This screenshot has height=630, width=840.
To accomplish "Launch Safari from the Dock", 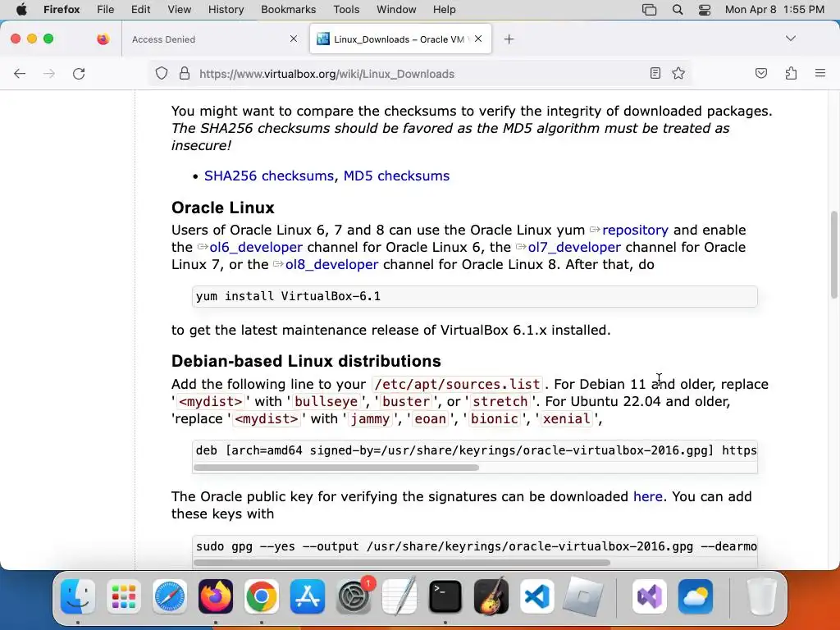I will coord(170,596).
